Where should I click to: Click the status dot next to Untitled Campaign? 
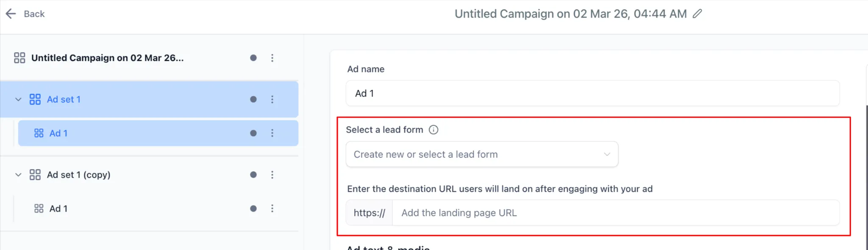pyautogui.click(x=253, y=58)
